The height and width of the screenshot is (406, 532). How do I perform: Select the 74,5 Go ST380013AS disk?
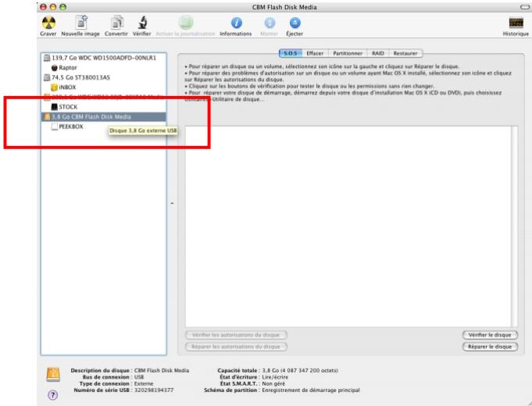[103, 77]
